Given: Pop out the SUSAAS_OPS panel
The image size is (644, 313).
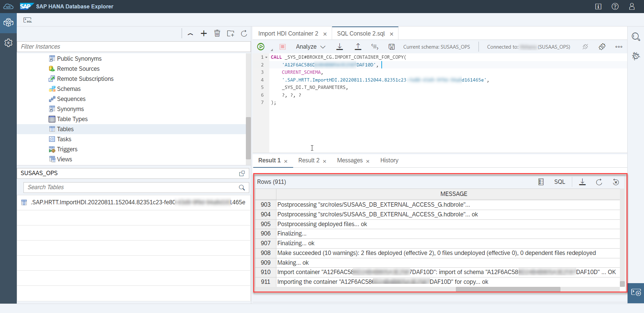Looking at the screenshot, I should [x=242, y=173].
